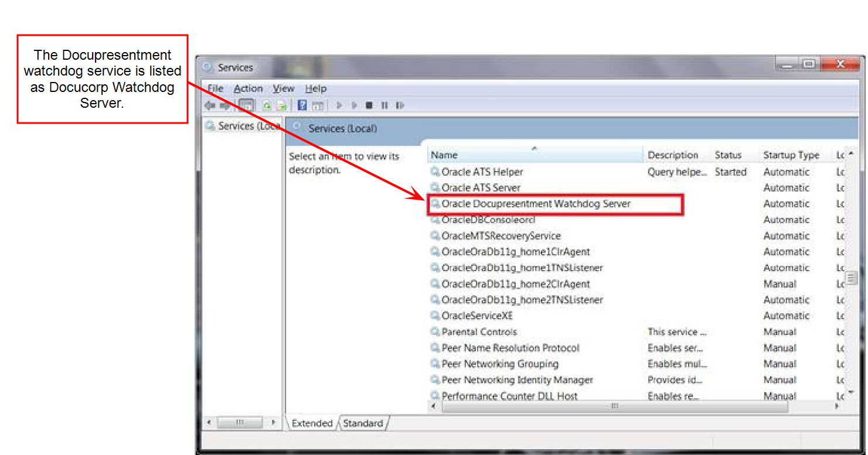Click the Forward navigation arrow icon
Screen dimensions: 868x455
tap(226, 105)
